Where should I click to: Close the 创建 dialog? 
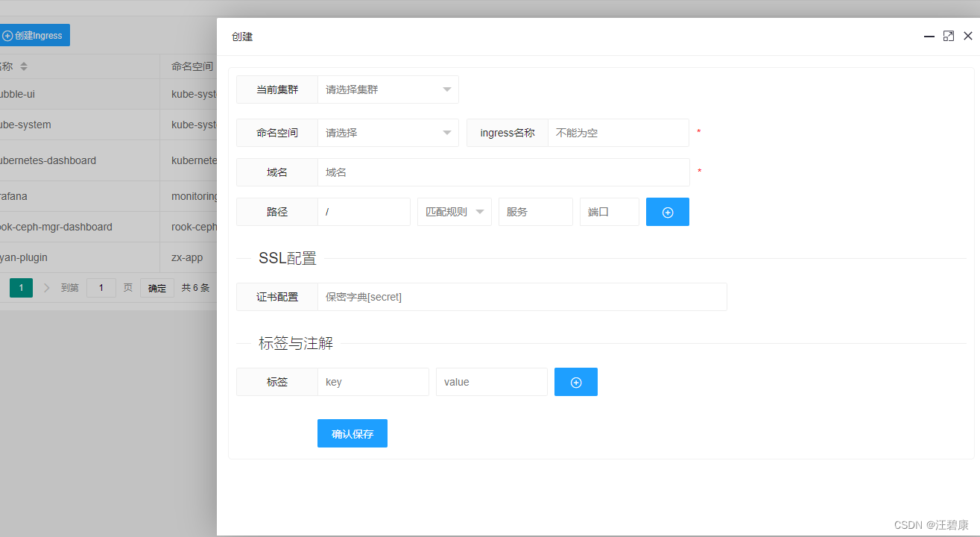pyautogui.click(x=968, y=36)
